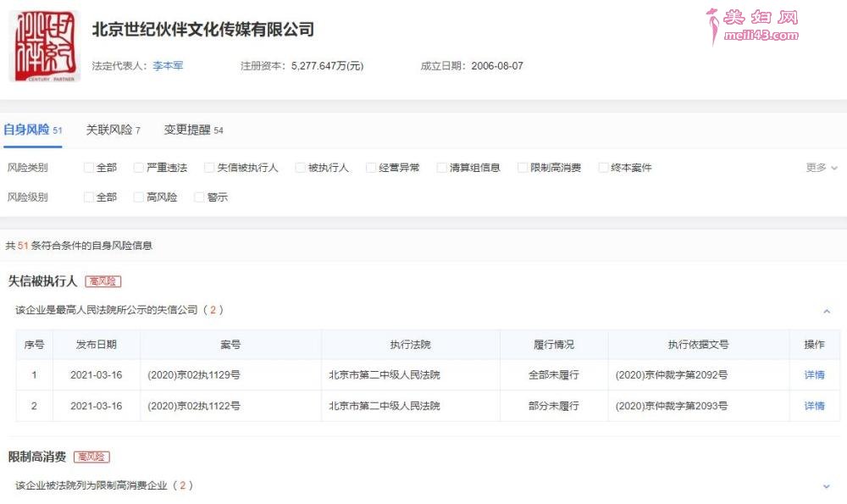Screen dimensions: 847x504
Task: Check 全部 in 风险类别 row
Action: (x=89, y=168)
